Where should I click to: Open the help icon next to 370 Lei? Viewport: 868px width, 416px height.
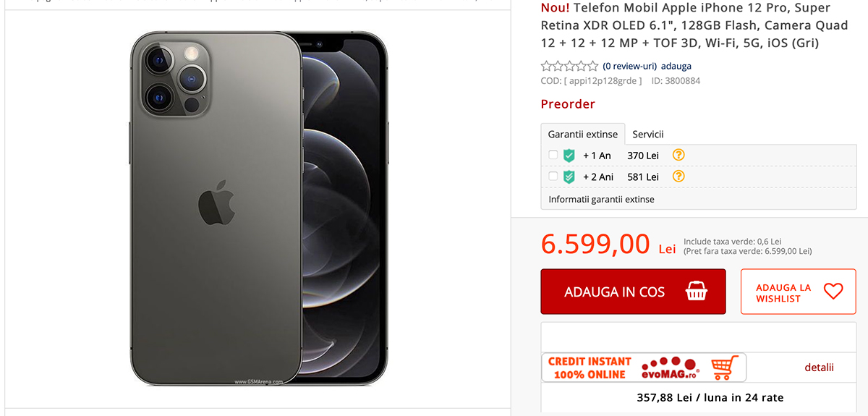(x=678, y=155)
